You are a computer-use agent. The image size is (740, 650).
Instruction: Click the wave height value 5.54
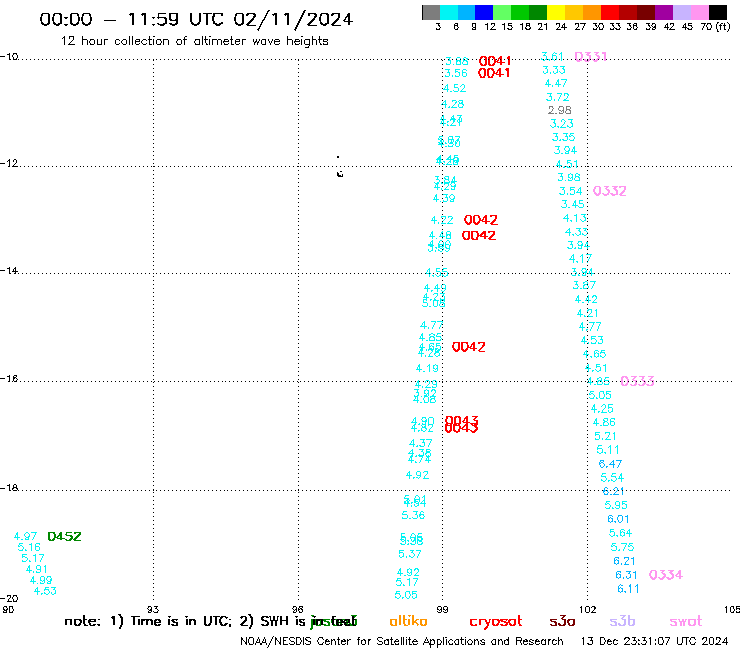click(612, 478)
